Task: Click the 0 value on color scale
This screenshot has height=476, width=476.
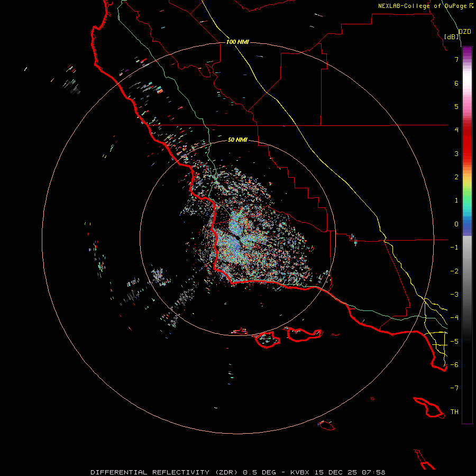Action: (456, 224)
